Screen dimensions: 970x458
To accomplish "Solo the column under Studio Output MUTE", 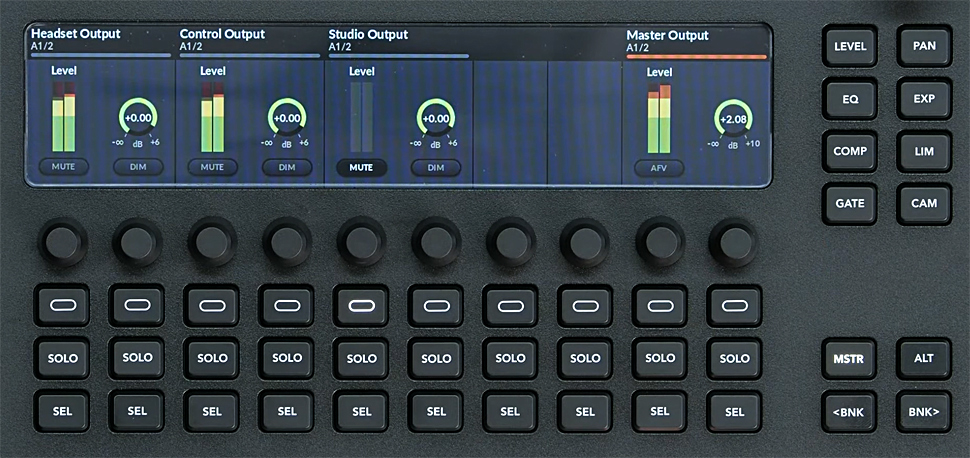I will [361, 358].
